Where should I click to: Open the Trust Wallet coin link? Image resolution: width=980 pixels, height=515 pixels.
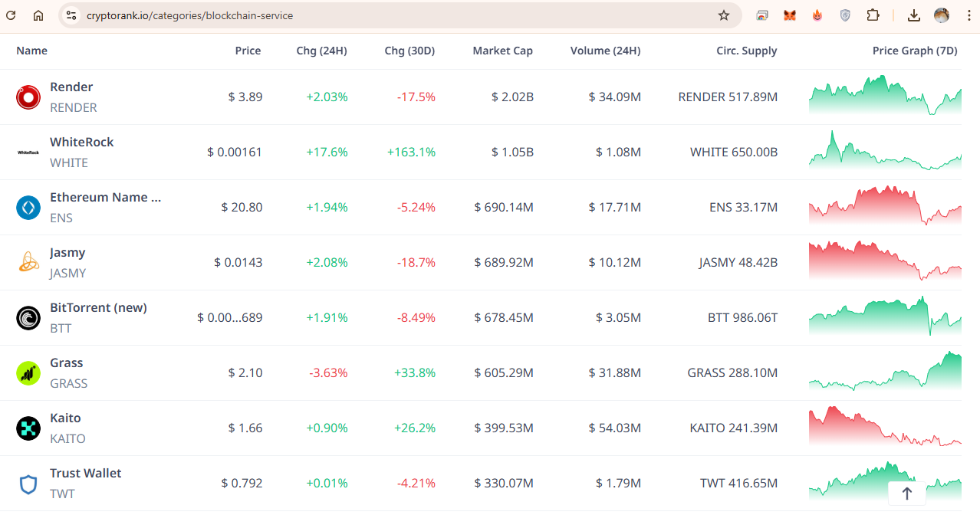(86, 473)
